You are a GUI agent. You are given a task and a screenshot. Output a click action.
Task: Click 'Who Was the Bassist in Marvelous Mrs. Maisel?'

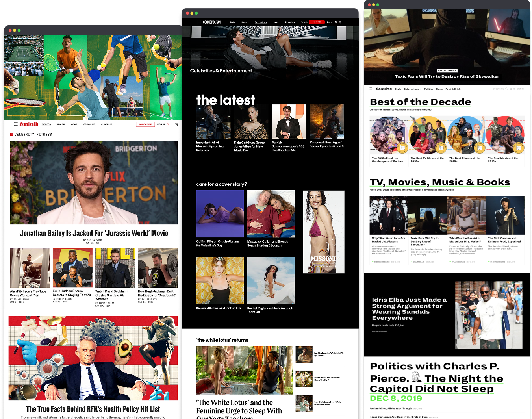(465, 240)
